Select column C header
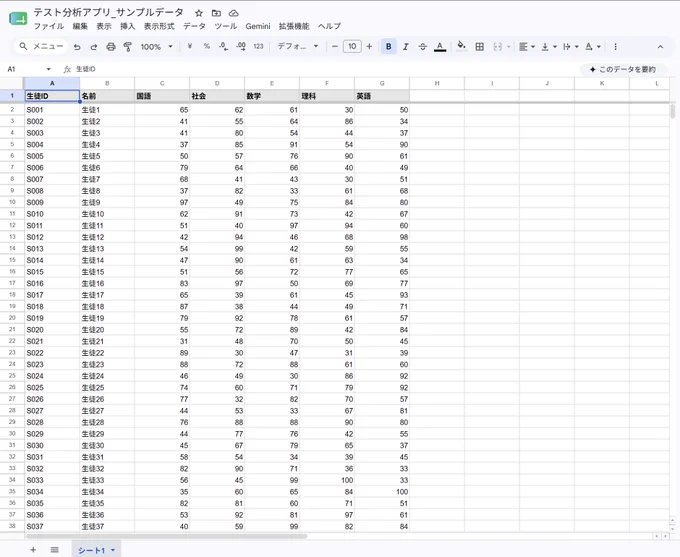 pyautogui.click(x=162, y=83)
